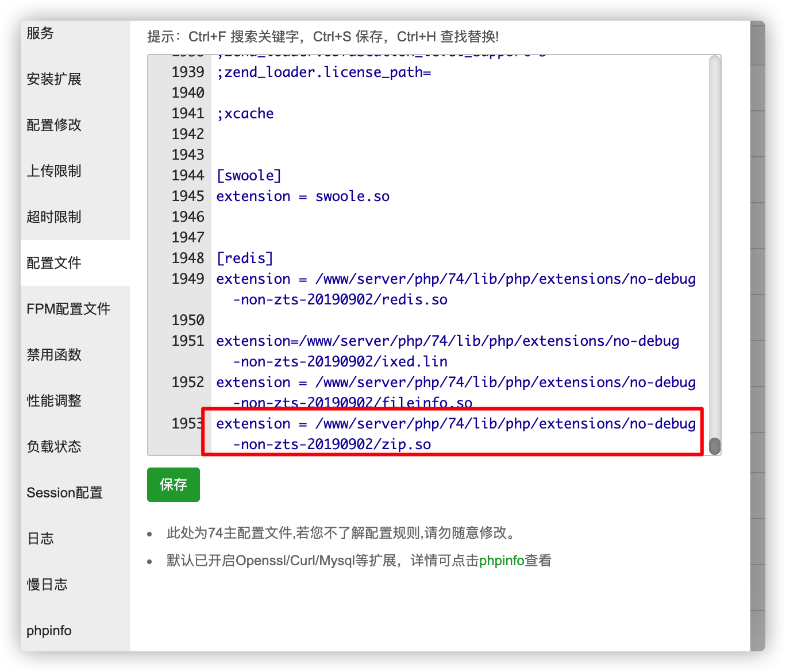Click the green 保存 button

173,485
